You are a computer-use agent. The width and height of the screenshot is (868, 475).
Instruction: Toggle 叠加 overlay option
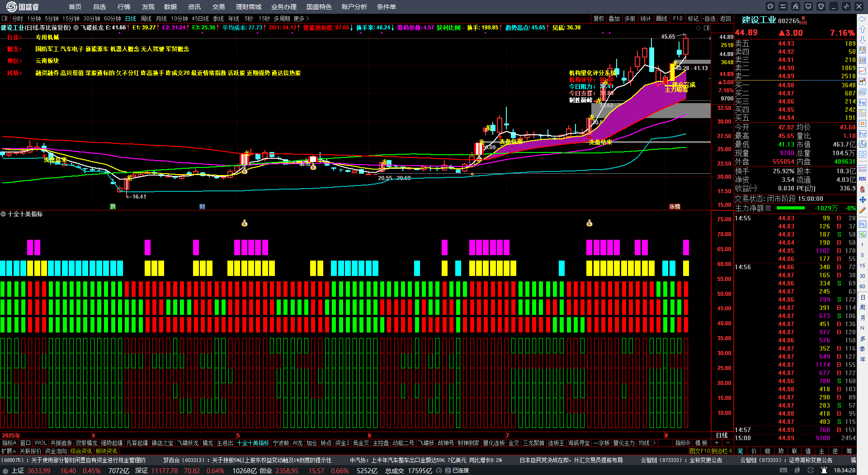[x=614, y=19]
